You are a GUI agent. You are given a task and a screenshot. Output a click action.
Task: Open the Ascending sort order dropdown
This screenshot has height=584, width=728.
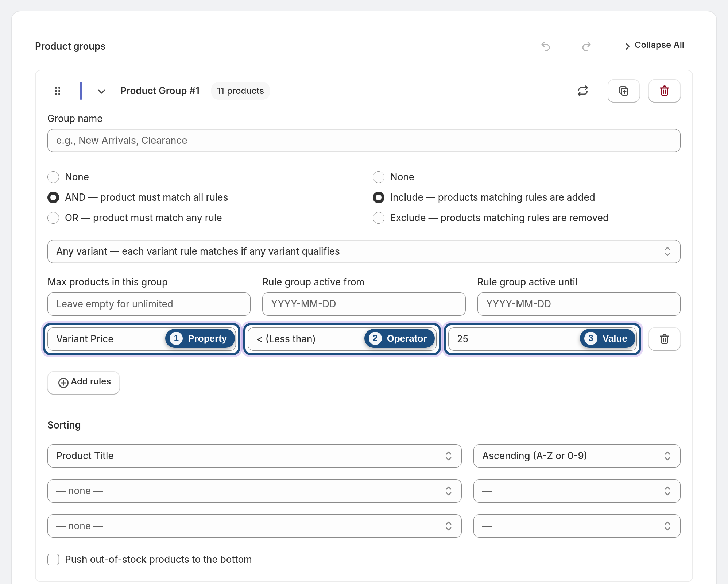pyautogui.click(x=577, y=456)
